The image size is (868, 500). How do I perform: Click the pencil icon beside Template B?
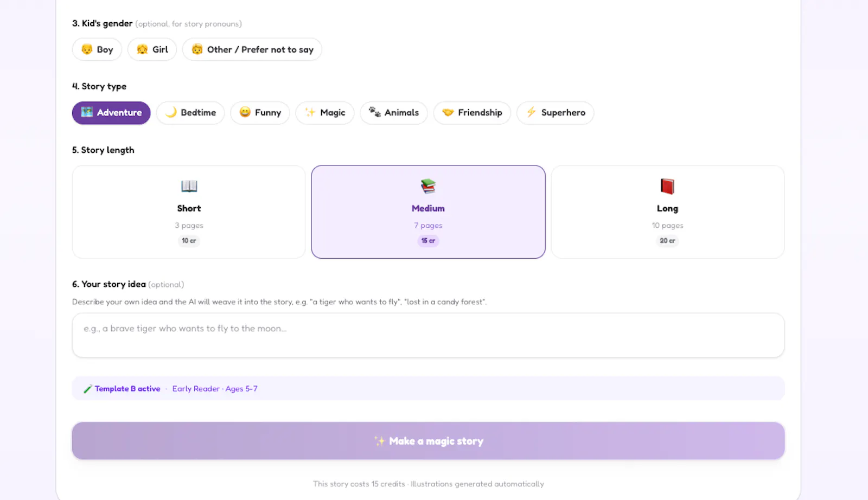tap(87, 389)
